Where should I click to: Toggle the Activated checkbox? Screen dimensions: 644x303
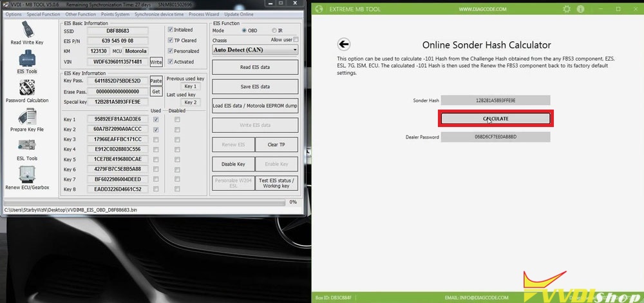[x=171, y=62]
